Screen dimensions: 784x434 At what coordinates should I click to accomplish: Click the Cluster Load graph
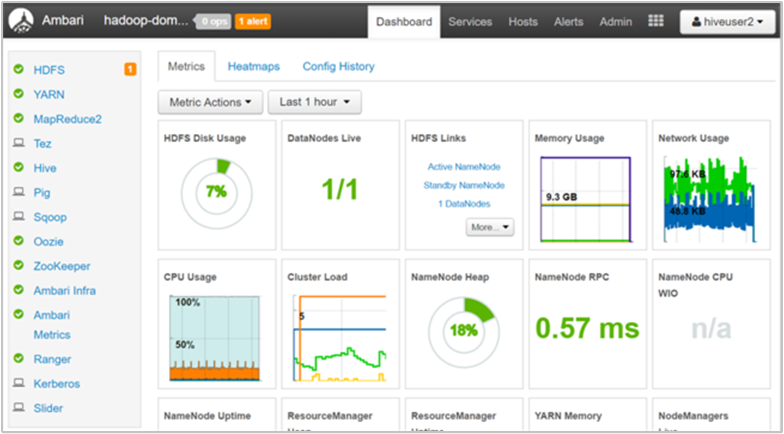340,338
